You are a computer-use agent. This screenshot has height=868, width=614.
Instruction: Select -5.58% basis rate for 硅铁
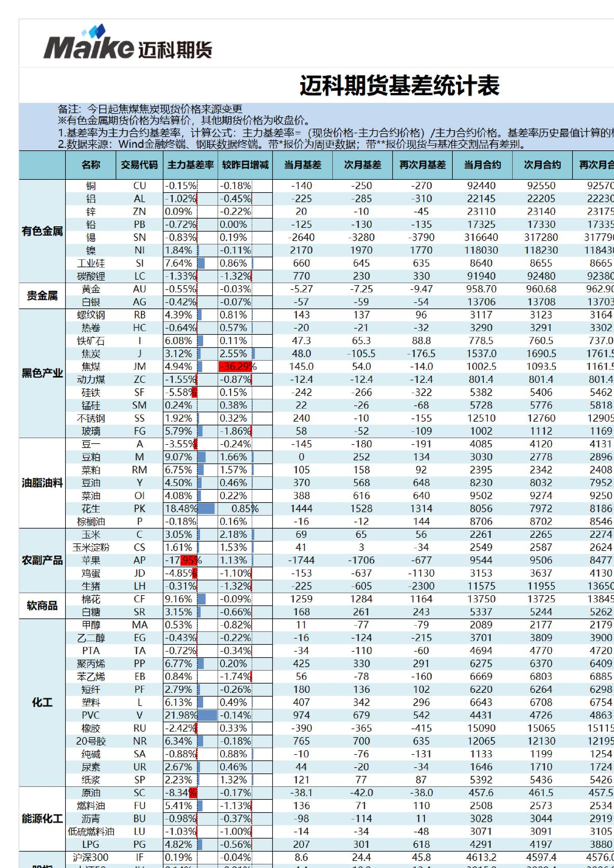(x=191, y=393)
